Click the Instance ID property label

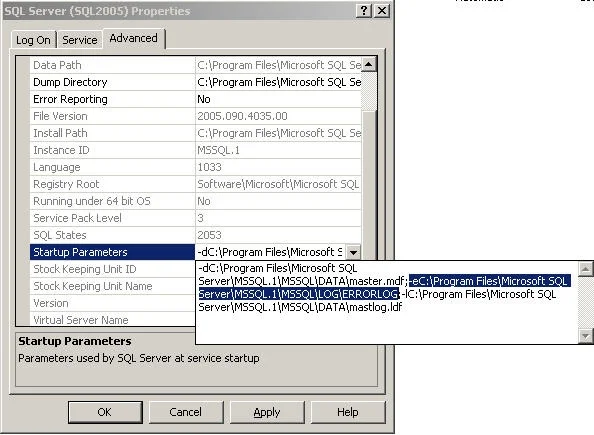(x=61, y=150)
